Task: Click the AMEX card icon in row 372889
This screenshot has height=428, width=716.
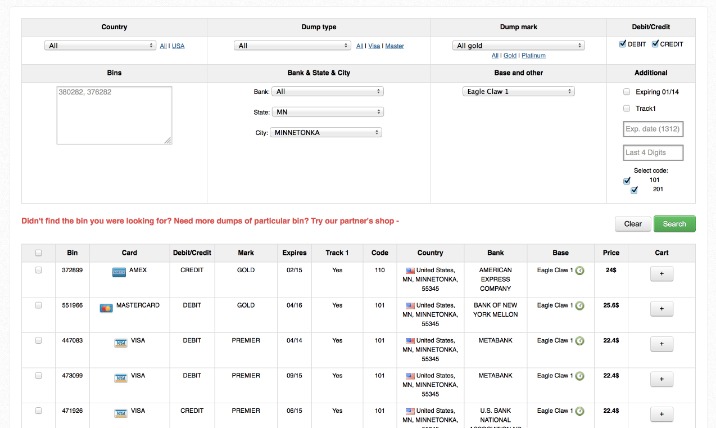Action: (119, 272)
